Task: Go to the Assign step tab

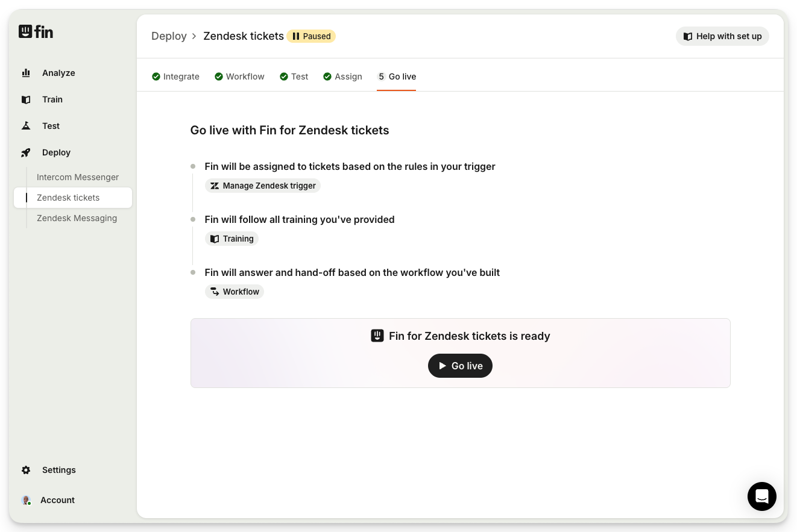Action: pyautogui.click(x=342, y=77)
